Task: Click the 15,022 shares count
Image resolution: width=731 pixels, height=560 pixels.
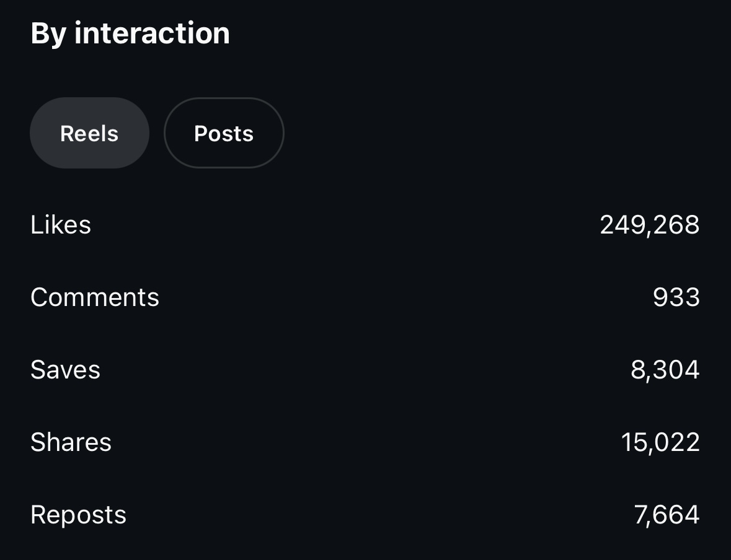Action: point(660,442)
